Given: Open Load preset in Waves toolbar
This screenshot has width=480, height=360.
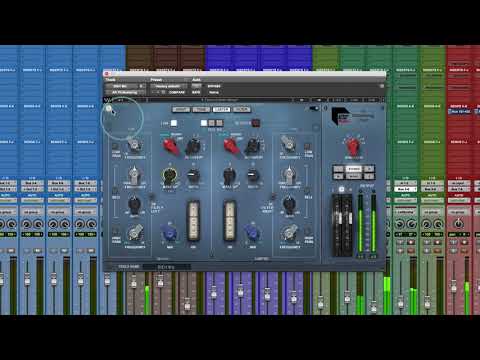Looking at the screenshot, I should click(354, 100).
